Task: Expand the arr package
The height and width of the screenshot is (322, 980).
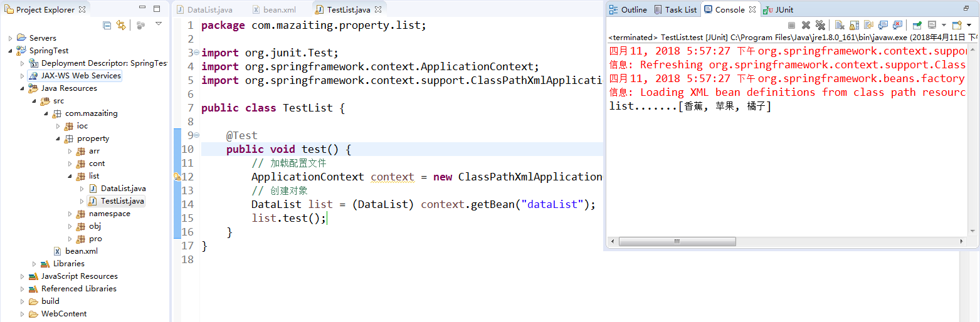Action: click(70, 151)
